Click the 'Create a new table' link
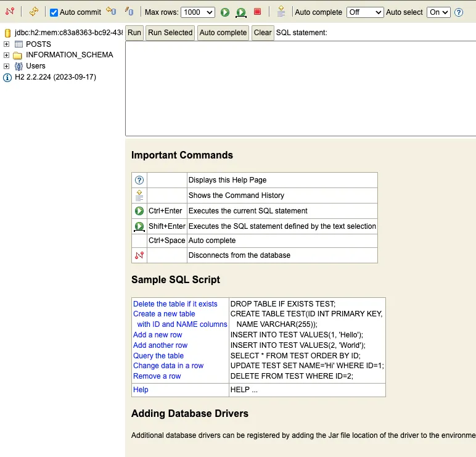 (x=164, y=314)
